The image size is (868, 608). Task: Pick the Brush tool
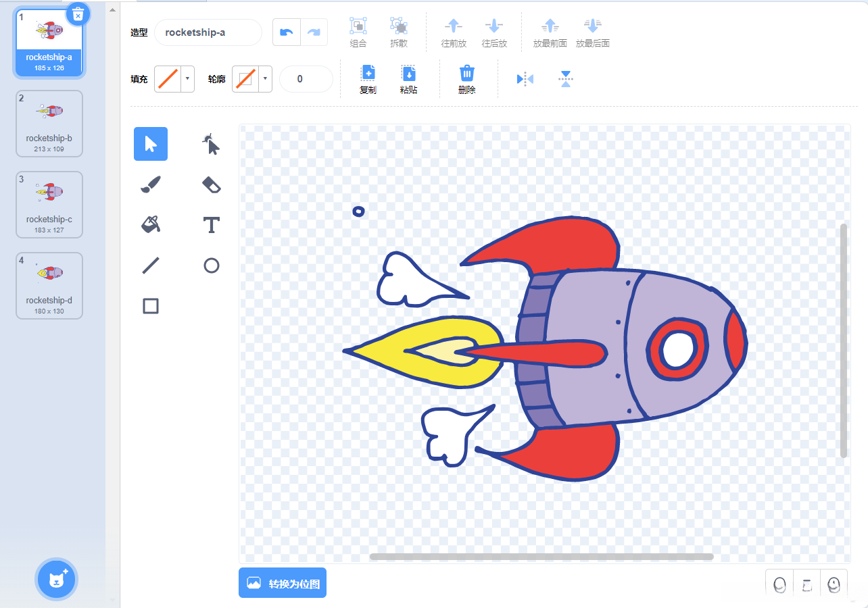coord(151,184)
